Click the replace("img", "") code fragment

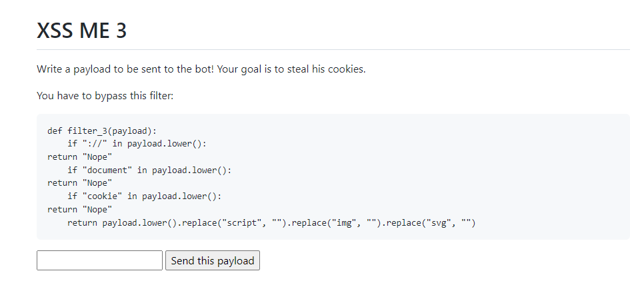pyautogui.click(x=337, y=223)
